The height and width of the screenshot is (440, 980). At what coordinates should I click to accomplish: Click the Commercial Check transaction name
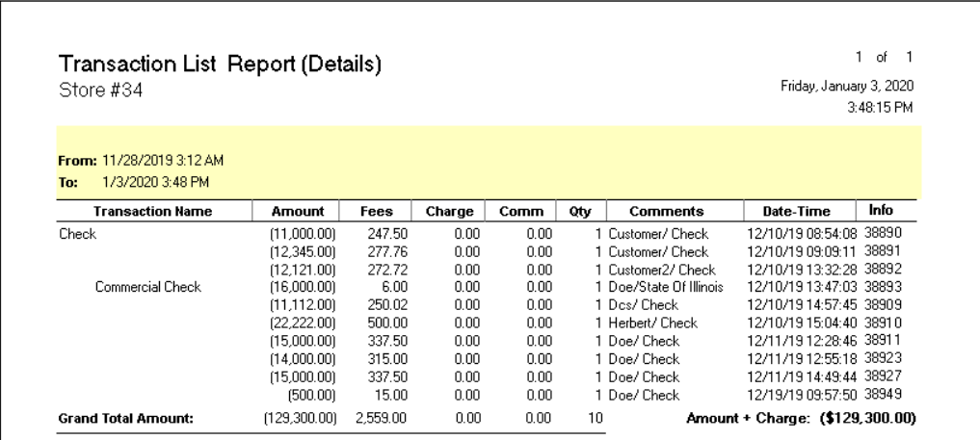pyautogui.click(x=148, y=287)
